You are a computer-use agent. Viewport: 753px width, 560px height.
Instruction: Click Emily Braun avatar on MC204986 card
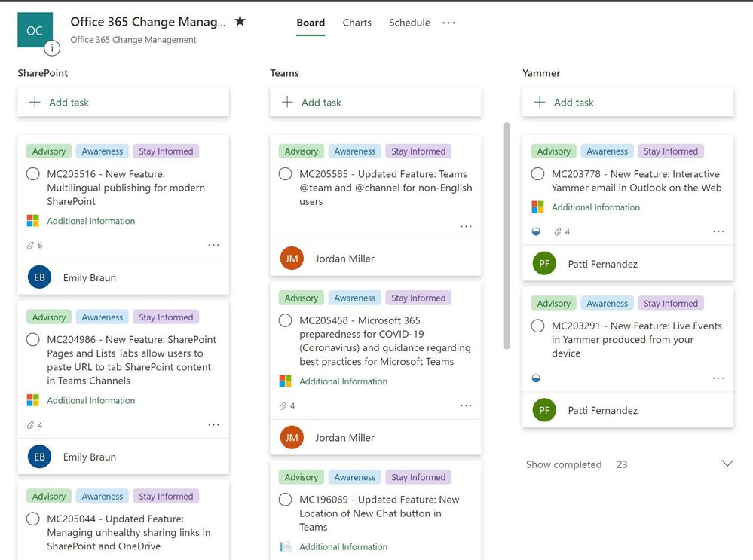39,457
